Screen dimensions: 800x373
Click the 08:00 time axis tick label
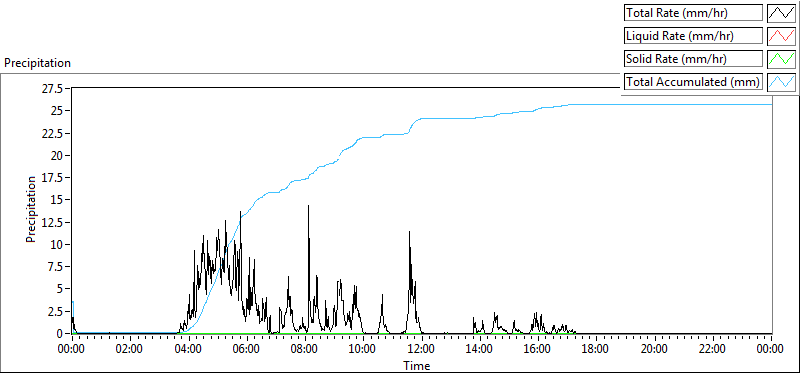point(304,349)
